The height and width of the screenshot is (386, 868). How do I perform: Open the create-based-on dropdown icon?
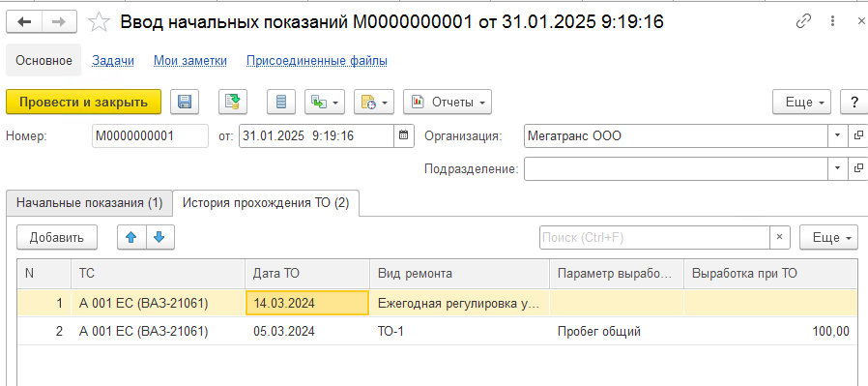(x=325, y=102)
